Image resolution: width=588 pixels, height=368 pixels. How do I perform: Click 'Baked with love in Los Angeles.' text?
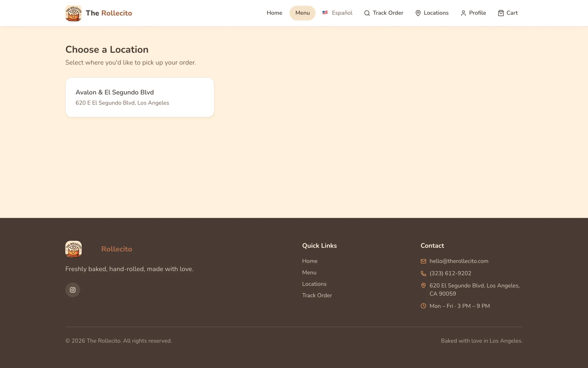point(482,341)
